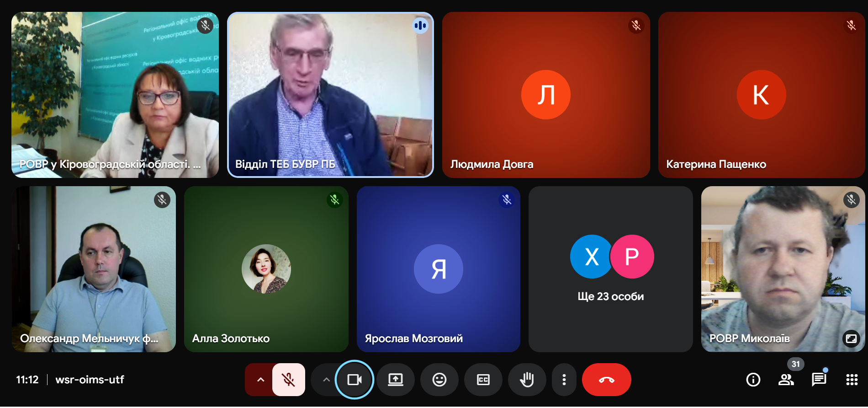
Task: Show the participants list panel
Action: [786, 380]
